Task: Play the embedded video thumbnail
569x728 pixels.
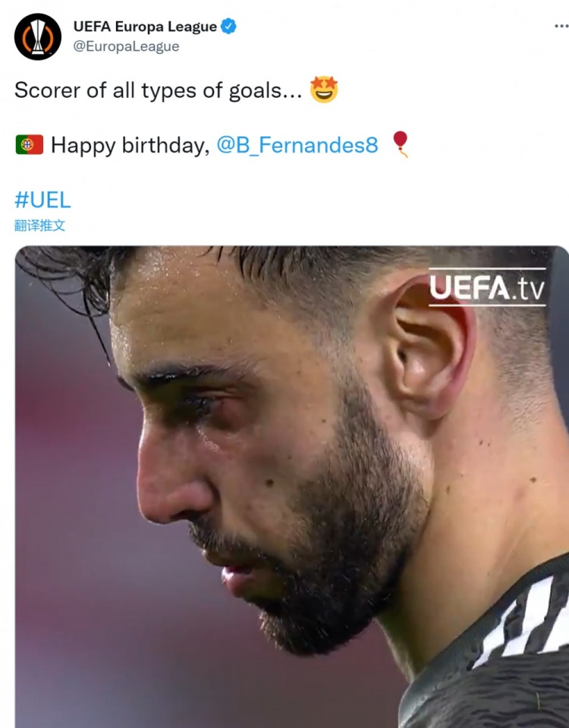Action: pos(291,487)
